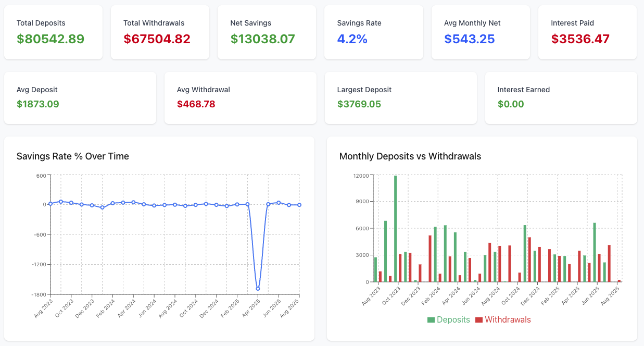Click the Monthly Deposits vs Withdrawals title
The width and height of the screenshot is (644, 346).
tap(410, 157)
